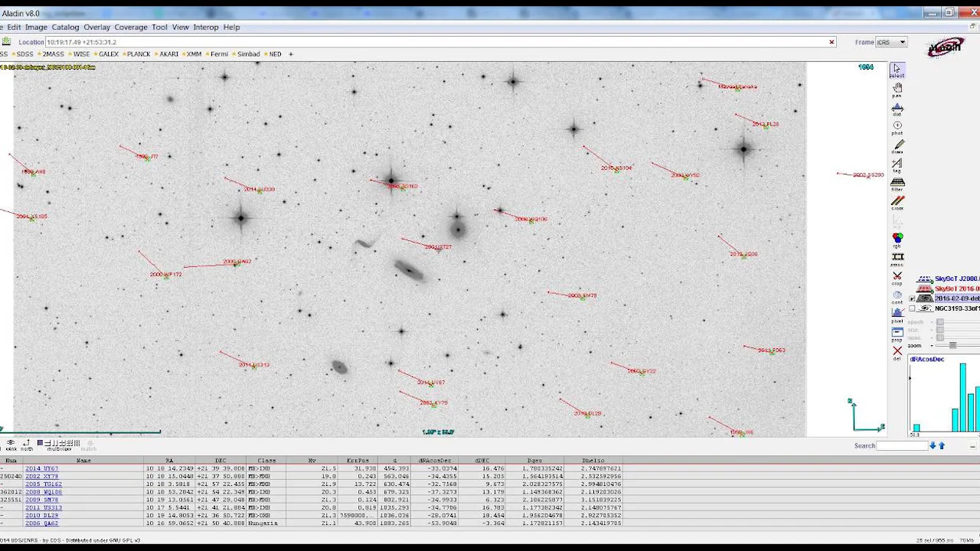This screenshot has height=551, width=980.
Task: Click the multiview layout selector
Action: tap(58, 444)
